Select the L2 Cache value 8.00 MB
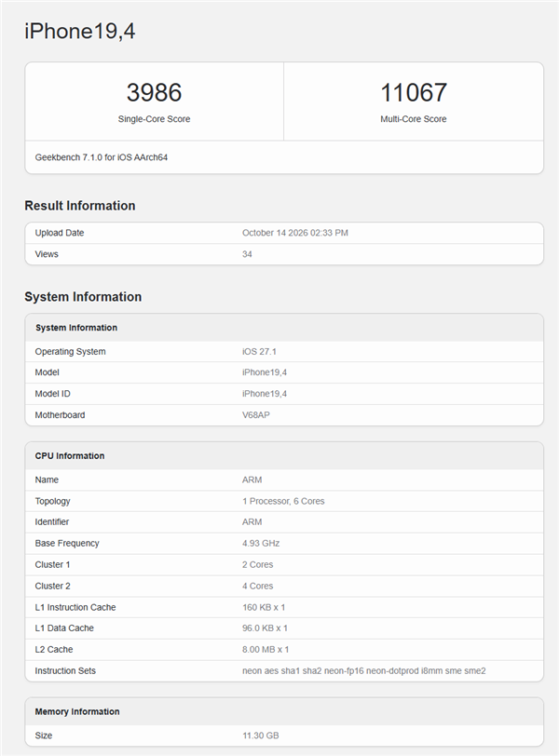Image resolution: width=559 pixels, height=756 pixels. [266, 650]
